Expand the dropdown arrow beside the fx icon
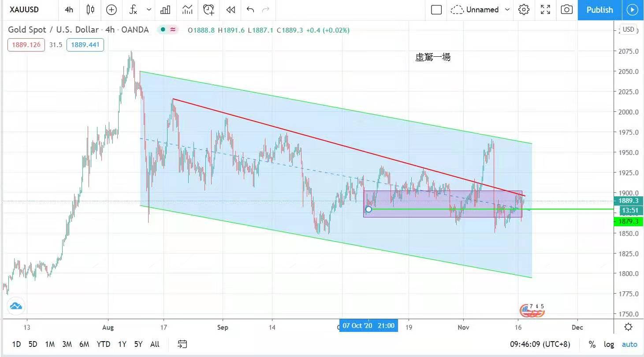644x357 pixels. click(x=149, y=10)
